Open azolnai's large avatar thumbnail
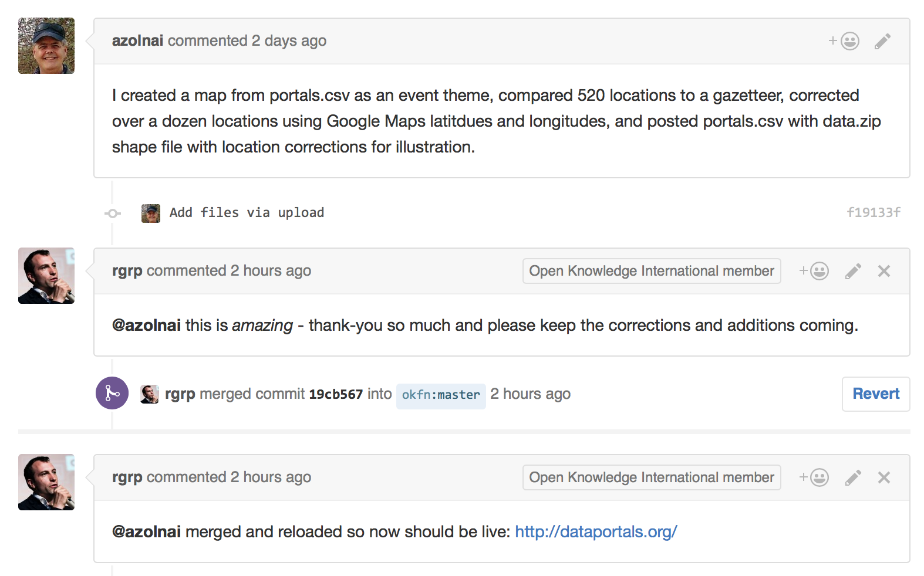This screenshot has height=576, width=924. click(46, 46)
